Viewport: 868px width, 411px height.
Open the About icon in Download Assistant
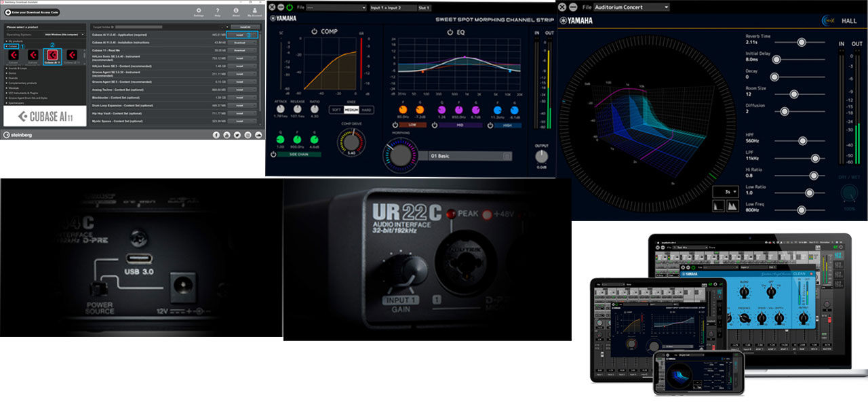coord(235,12)
